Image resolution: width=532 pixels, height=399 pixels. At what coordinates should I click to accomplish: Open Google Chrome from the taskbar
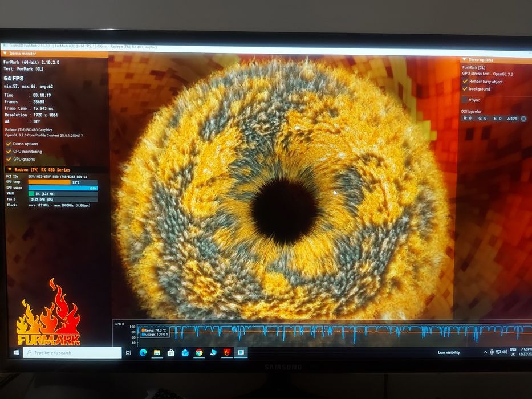coord(199,352)
